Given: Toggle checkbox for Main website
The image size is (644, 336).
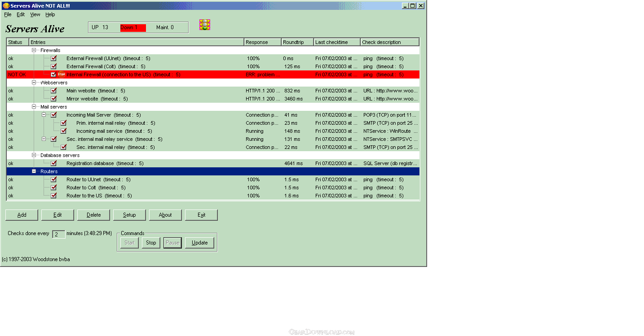Looking at the screenshot, I should tap(53, 91).
